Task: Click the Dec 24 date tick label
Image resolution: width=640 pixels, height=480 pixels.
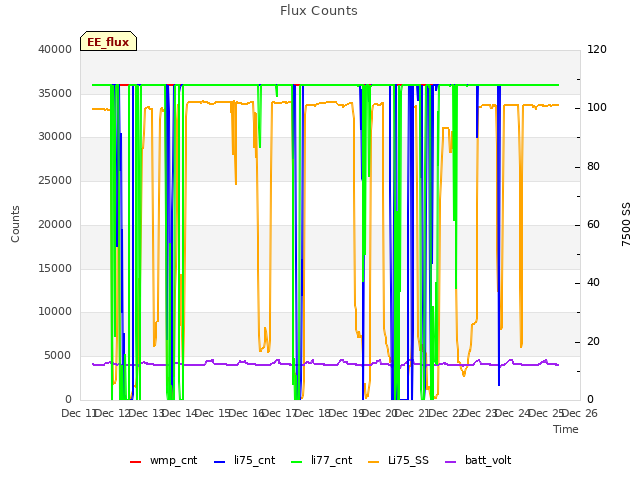Action: (x=513, y=413)
